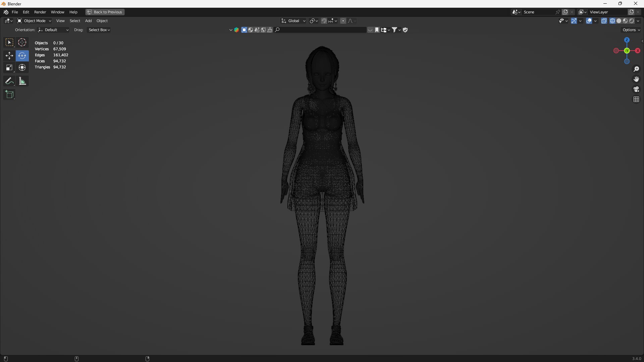Viewport: 644px width, 362px height.
Task: Click the Back to Previous button
Action: (105, 12)
